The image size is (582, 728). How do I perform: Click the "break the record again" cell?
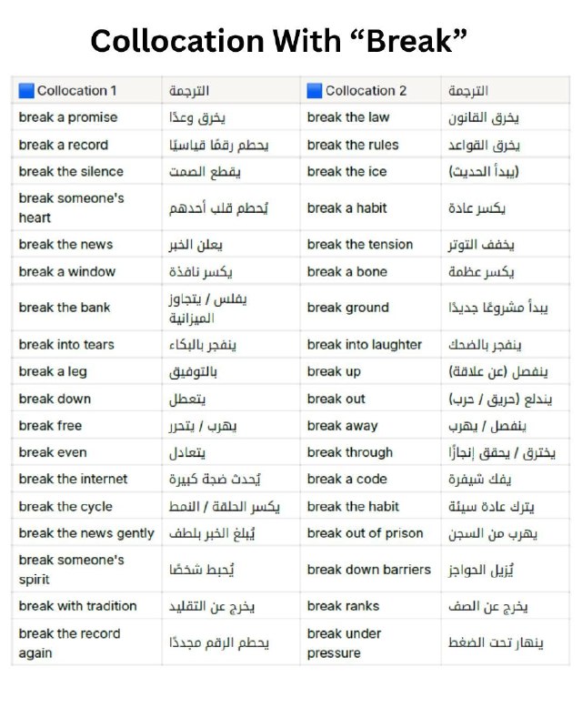86,642
